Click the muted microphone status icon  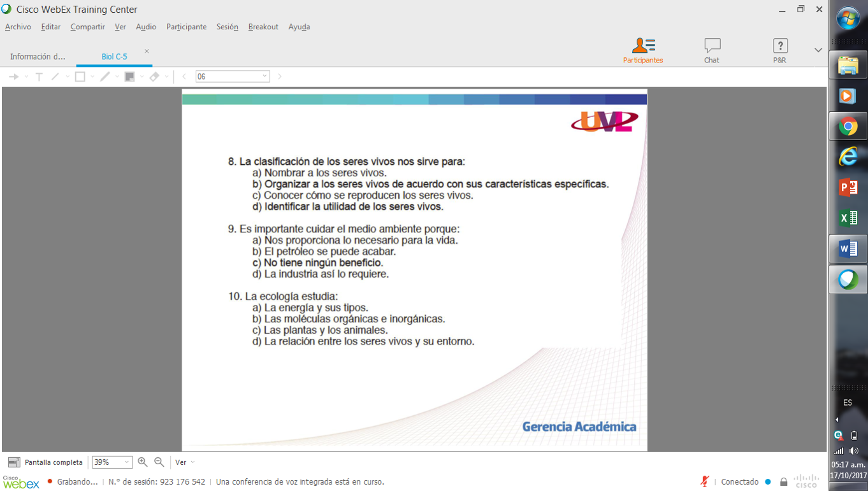704,481
